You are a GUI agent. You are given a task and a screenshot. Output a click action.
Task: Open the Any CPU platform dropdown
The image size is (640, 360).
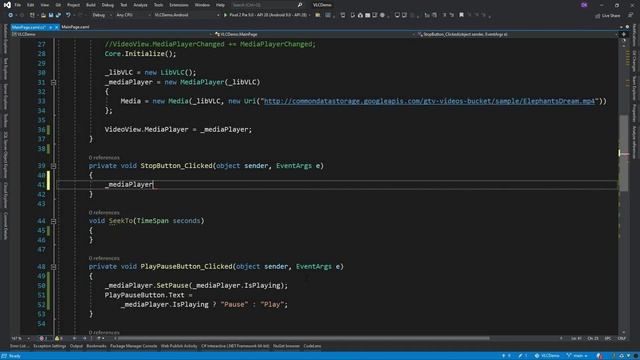133,15
